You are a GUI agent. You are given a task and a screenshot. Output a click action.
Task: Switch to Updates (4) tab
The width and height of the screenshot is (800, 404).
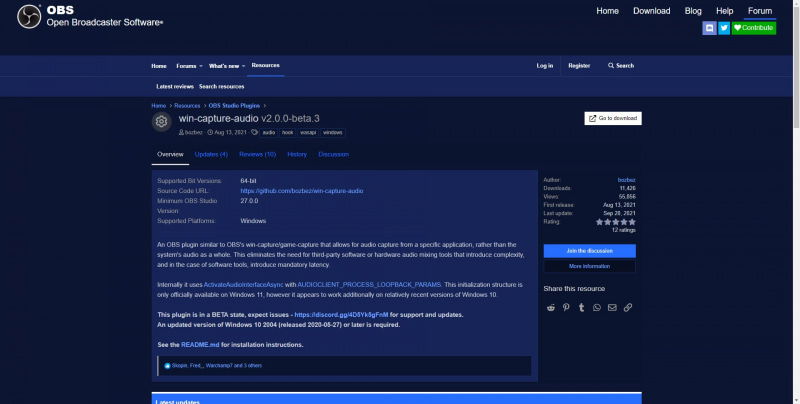[211, 155]
